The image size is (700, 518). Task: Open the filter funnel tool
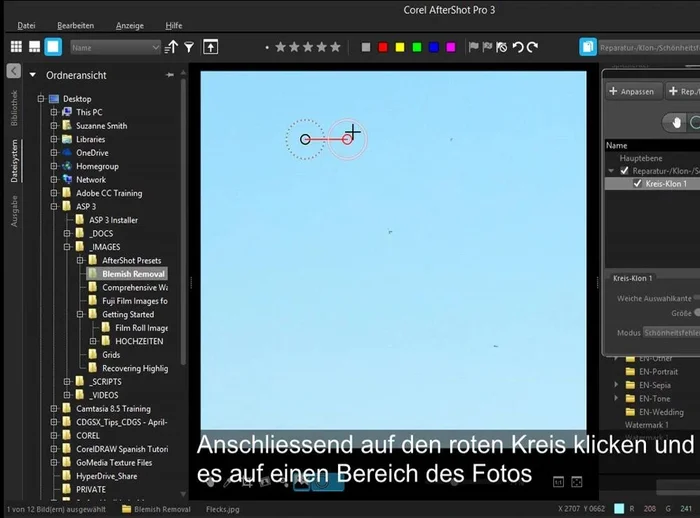[x=189, y=47]
